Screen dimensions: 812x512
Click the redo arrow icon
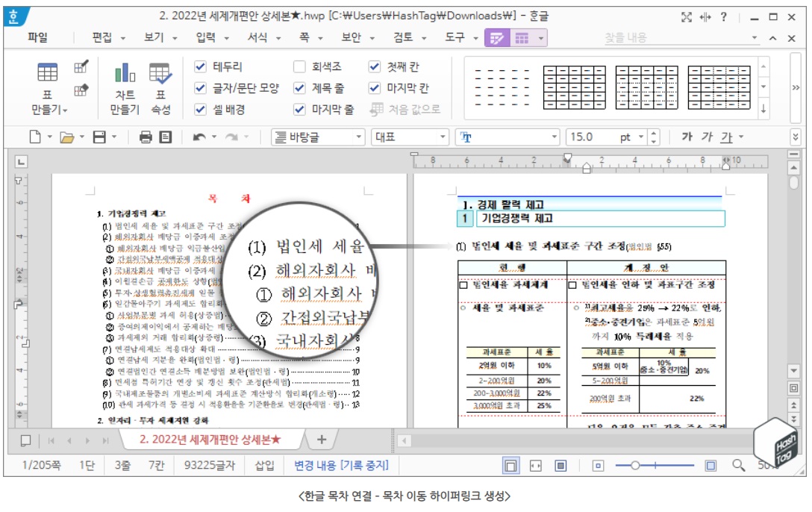pos(231,137)
